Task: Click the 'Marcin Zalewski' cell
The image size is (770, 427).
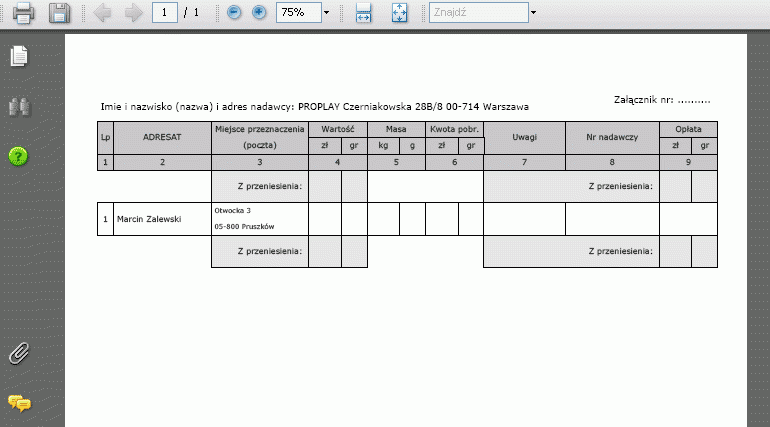Action: [162, 219]
